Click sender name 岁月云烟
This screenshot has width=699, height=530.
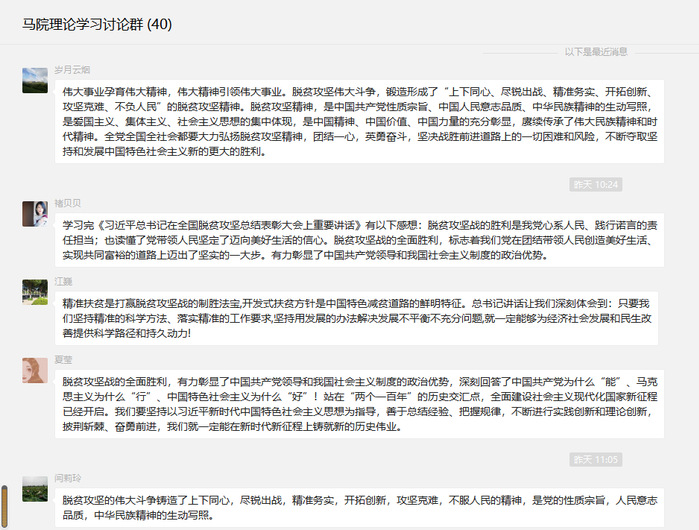pos(72,70)
